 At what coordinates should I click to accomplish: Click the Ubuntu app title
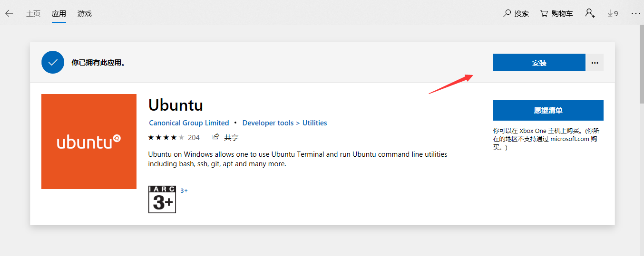176,104
